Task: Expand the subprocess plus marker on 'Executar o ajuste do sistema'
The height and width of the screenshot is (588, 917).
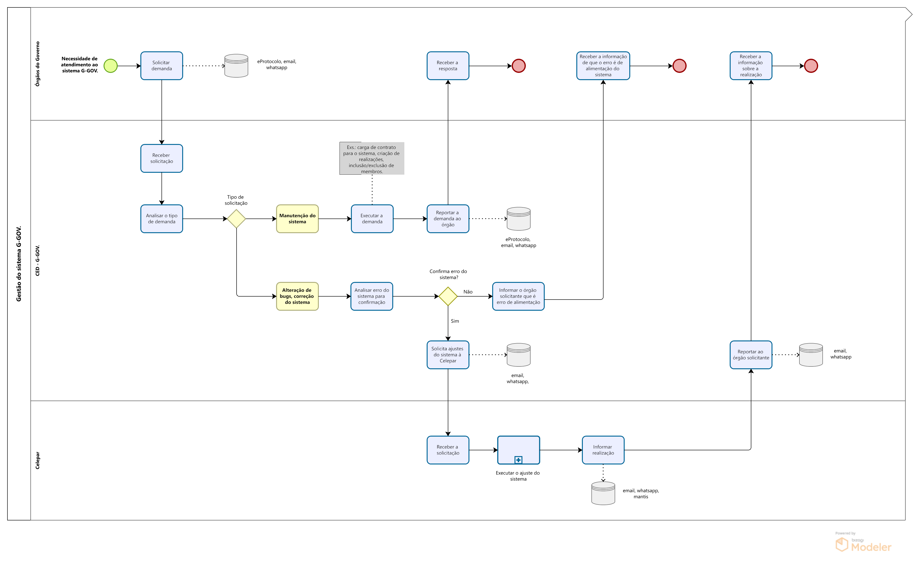Action: (518, 460)
